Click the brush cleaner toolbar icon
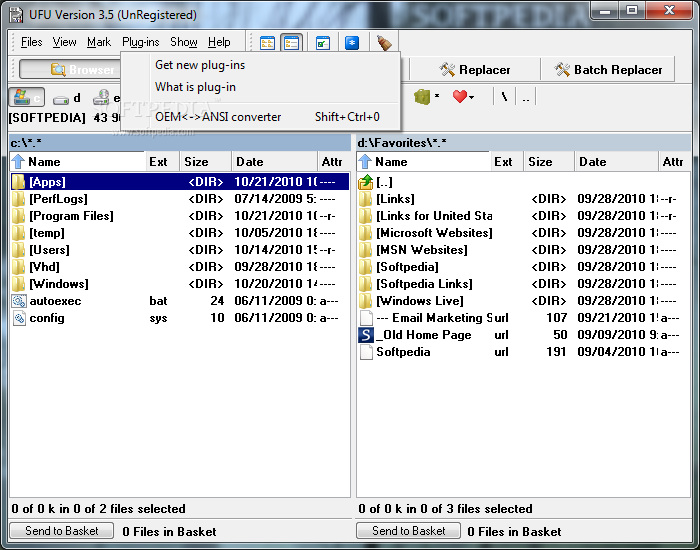700x550 pixels. [x=384, y=43]
